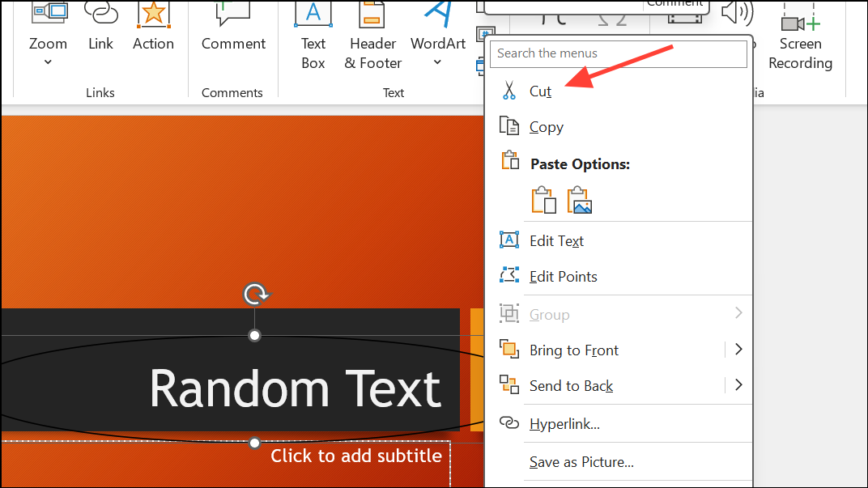The height and width of the screenshot is (488, 868).
Task: Select Edit Text from context menu
Action: coord(556,240)
